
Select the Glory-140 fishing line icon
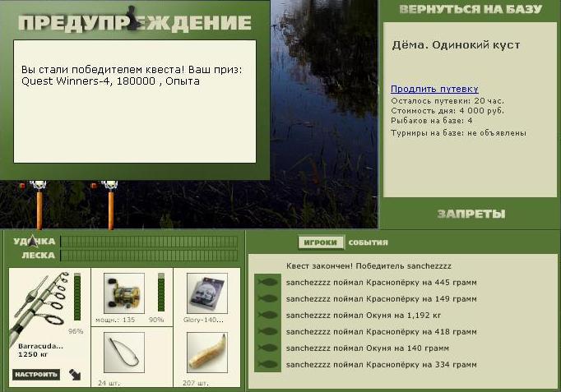(206, 293)
